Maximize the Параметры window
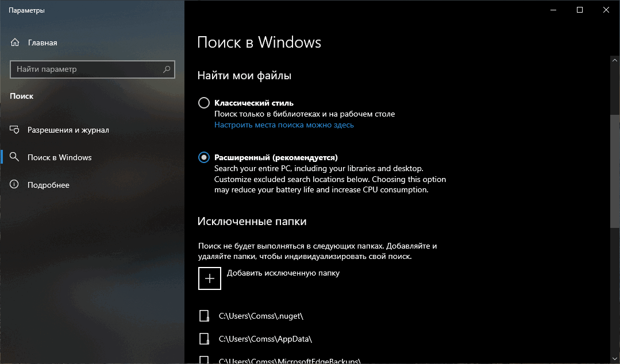This screenshot has width=620, height=364. (580, 10)
